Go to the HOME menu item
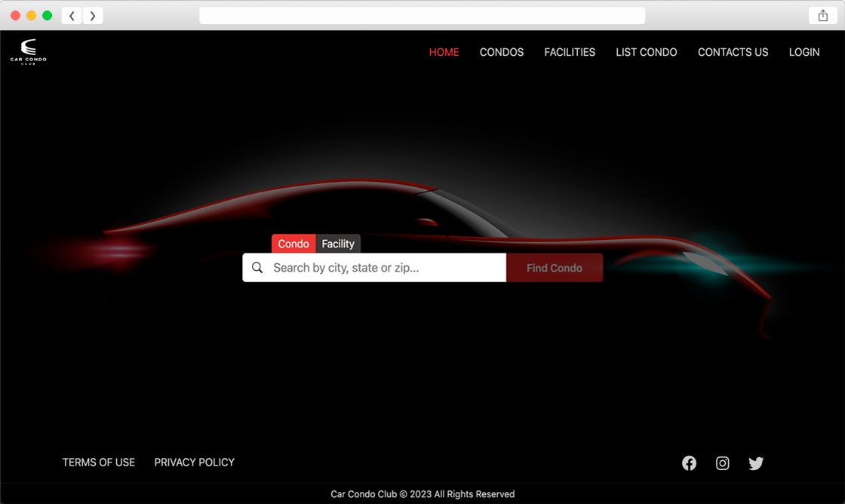This screenshot has height=504, width=845. tap(444, 52)
